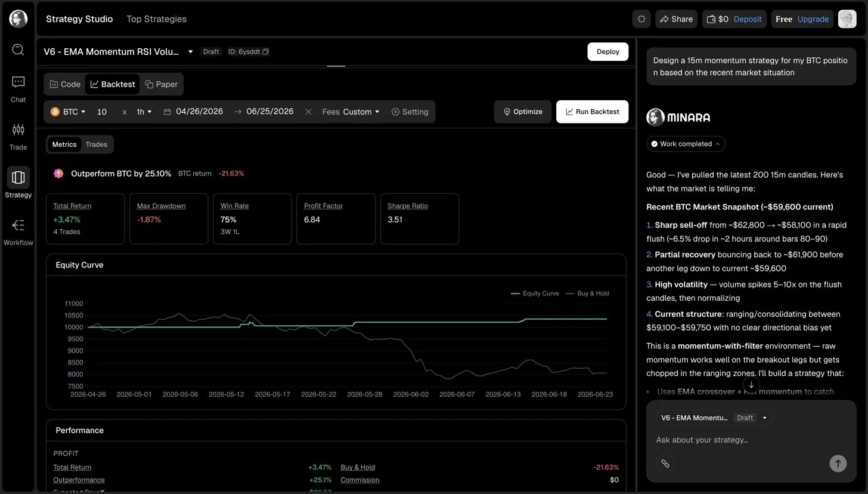868x494 pixels.
Task: Click the Deploy button
Action: 607,52
